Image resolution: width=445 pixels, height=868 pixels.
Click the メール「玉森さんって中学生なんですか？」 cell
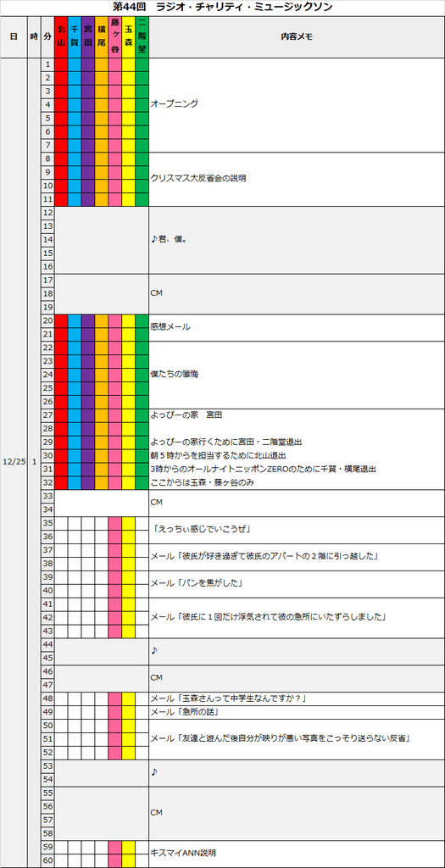coord(297,698)
